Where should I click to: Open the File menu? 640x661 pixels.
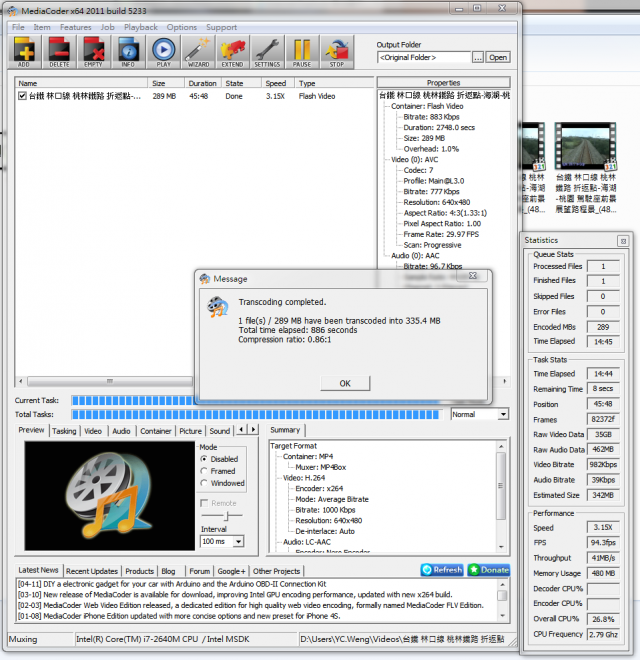[18, 27]
